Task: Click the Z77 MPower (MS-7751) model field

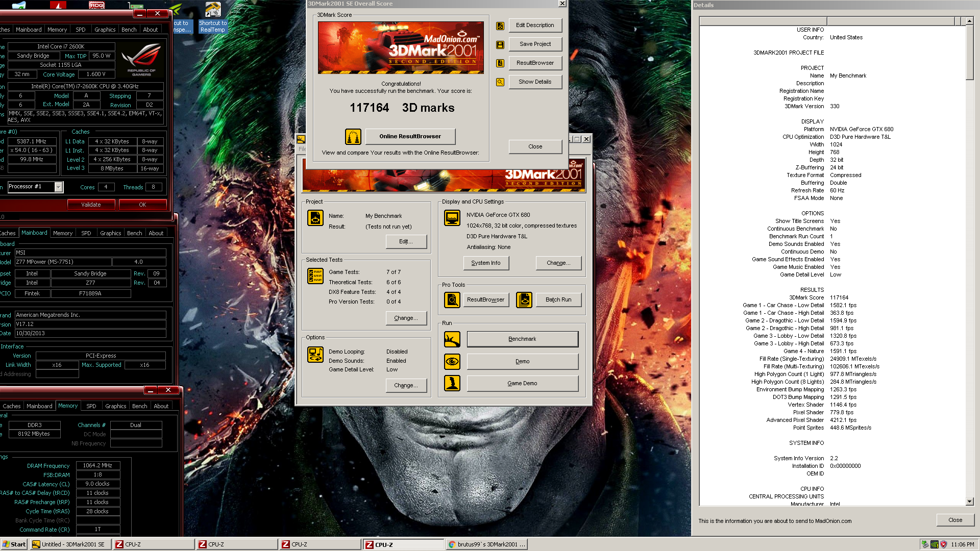Action: [x=62, y=262]
